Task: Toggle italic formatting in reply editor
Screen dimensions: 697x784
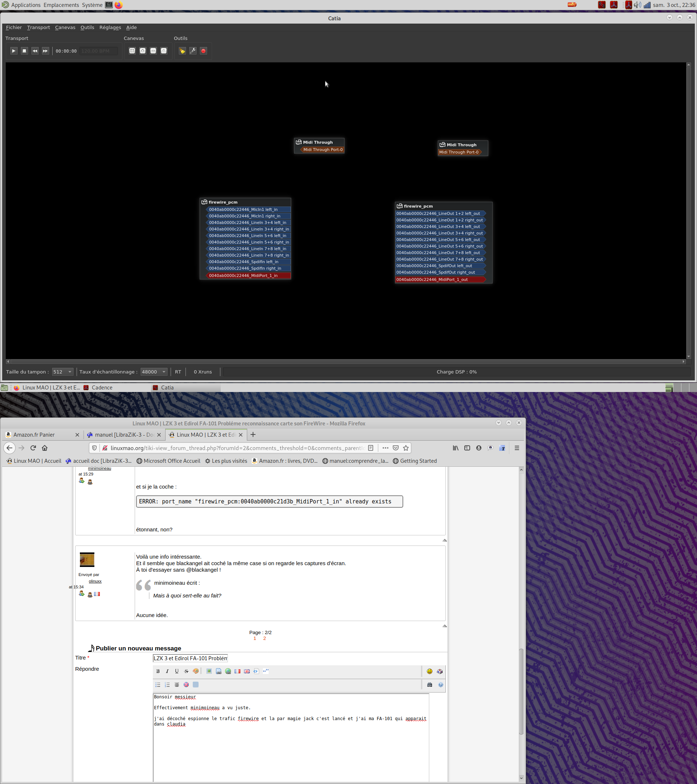Action: 167,671
